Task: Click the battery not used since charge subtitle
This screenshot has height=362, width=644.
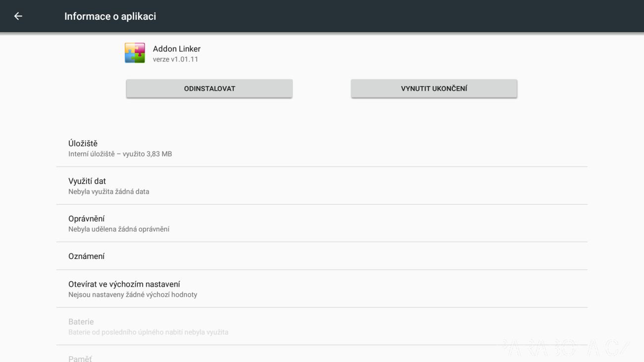Action: [x=149, y=332]
